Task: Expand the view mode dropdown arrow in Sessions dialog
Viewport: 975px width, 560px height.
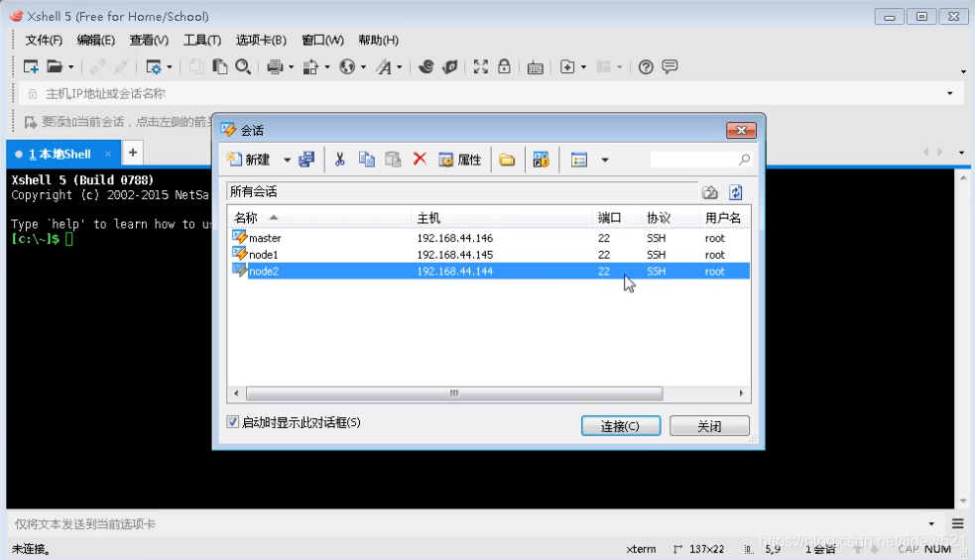Action: coord(604,161)
